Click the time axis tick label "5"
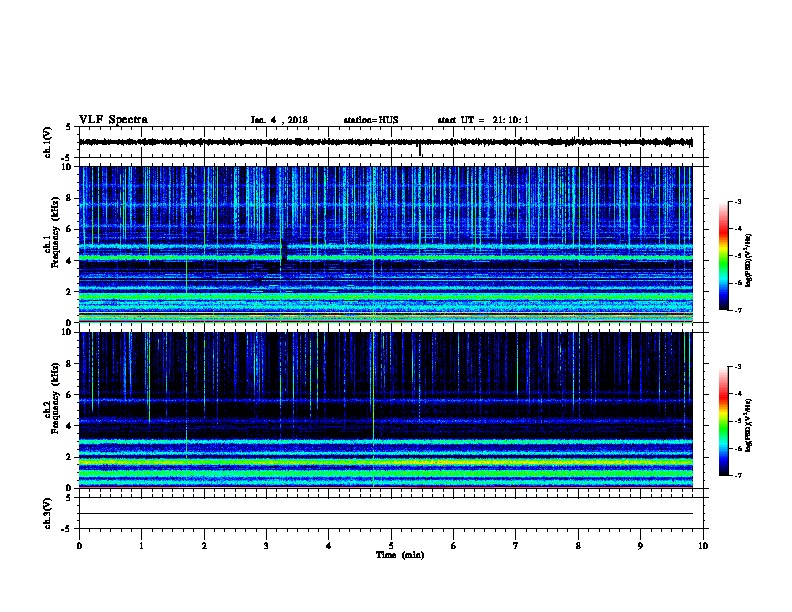The width and height of the screenshot is (792, 612). coord(391,546)
